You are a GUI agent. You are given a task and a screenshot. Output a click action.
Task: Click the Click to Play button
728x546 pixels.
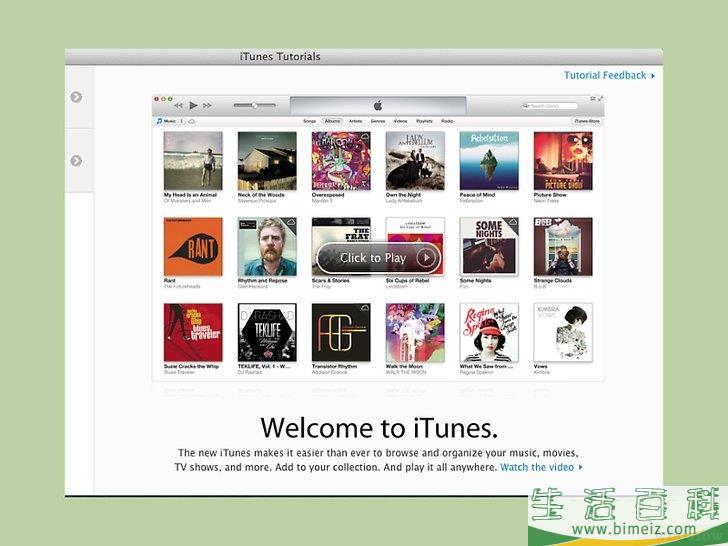pos(379,258)
